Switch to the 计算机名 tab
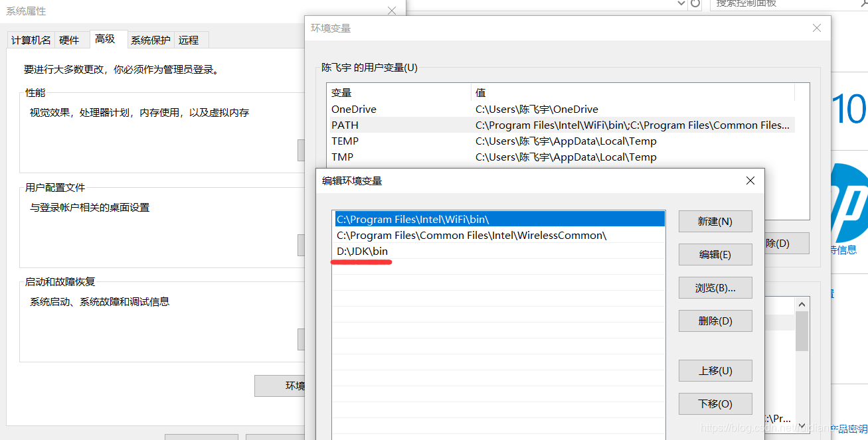 pos(31,40)
